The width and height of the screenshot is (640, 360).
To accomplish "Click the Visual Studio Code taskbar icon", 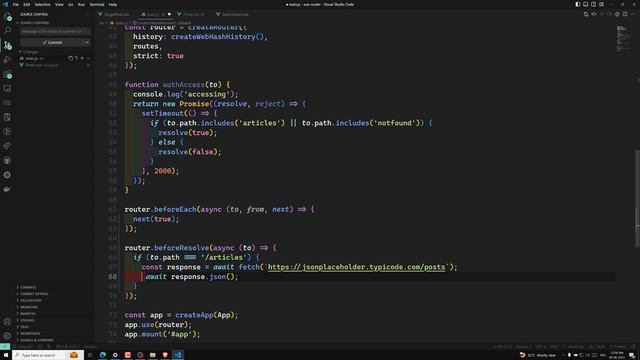I will (x=178, y=355).
